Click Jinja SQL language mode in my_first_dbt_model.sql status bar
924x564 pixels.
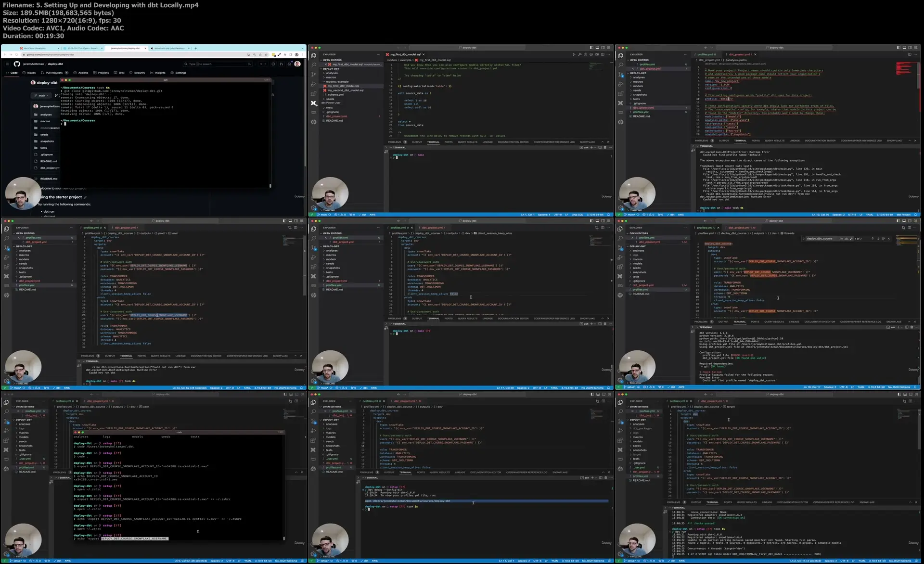(x=577, y=215)
